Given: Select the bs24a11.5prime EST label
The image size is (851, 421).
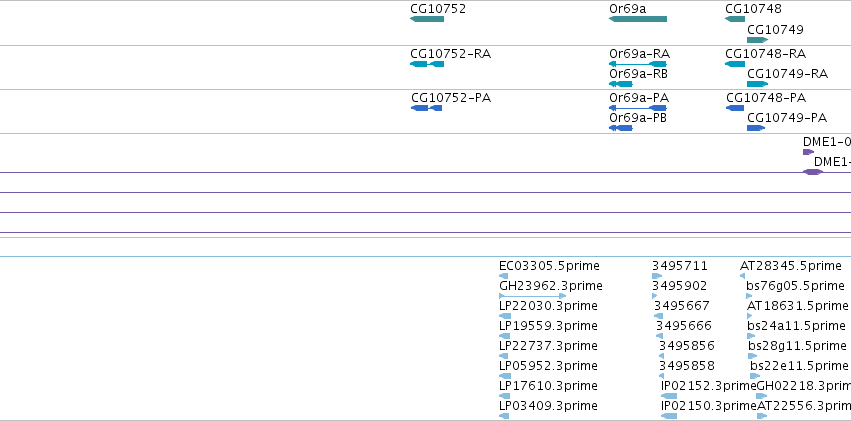Looking at the screenshot, I should click(797, 326).
